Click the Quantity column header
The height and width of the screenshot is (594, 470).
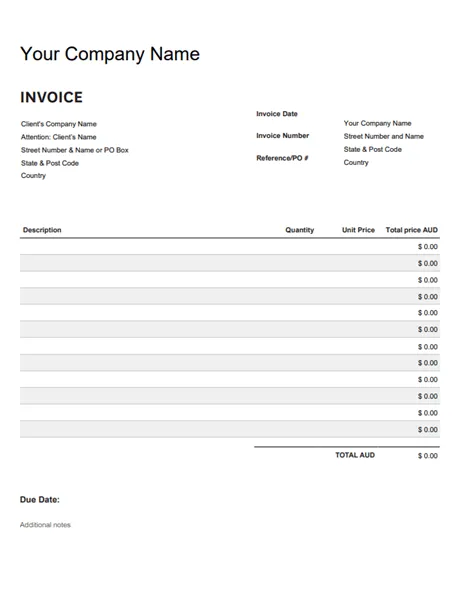pos(300,230)
